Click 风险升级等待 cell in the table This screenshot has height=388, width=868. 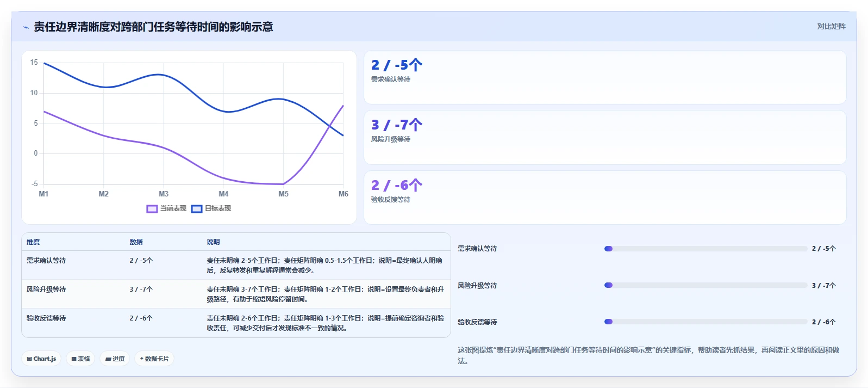coord(46,290)
